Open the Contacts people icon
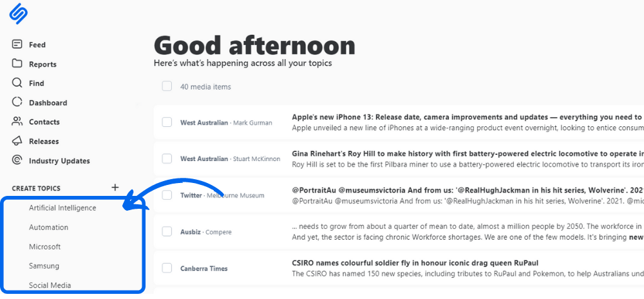The width and height of the screenshot is (644, 299). click(x=17, y=122)
